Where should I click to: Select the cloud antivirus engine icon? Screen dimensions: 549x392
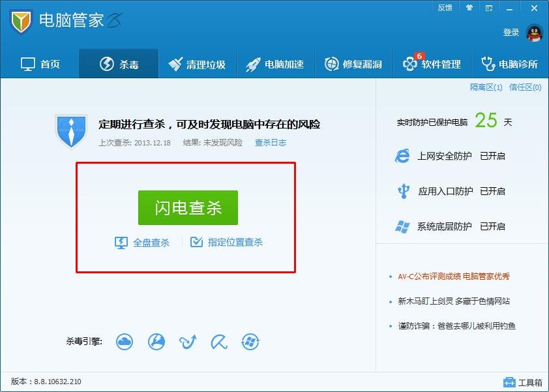coord(125,342)
